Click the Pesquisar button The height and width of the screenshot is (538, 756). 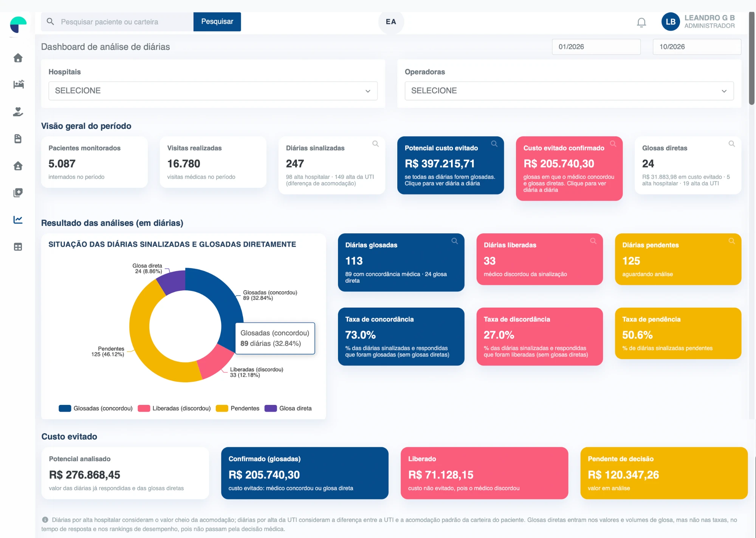click(217, 22)
